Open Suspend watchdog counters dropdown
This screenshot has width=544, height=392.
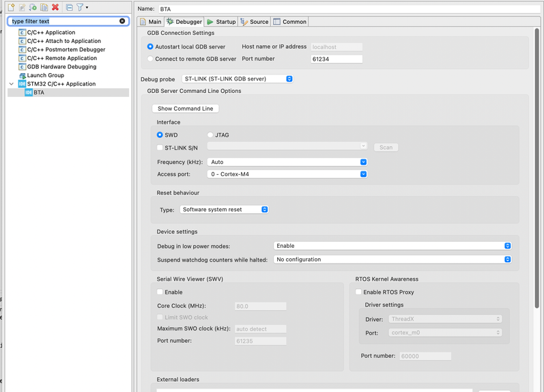tap(392, 260)
